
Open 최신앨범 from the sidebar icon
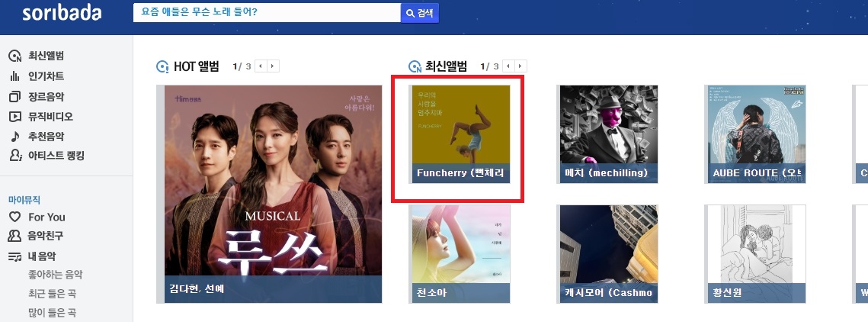(x=15, y=56)
